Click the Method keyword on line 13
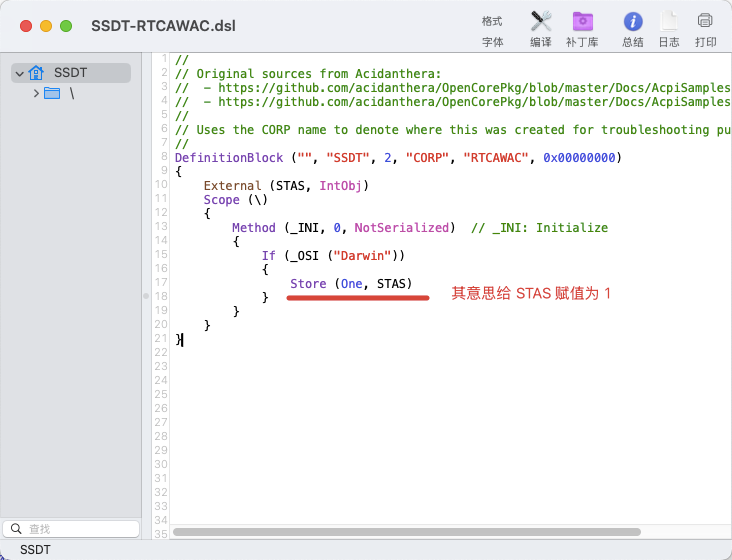 pos(253,228)
